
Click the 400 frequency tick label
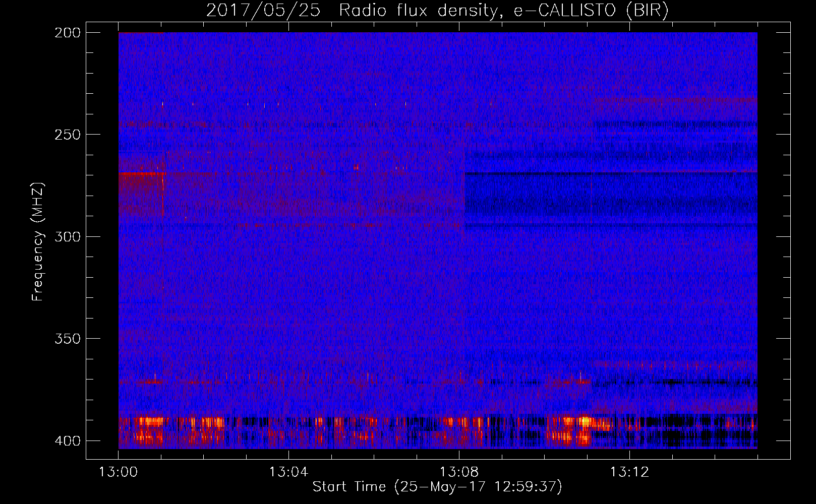point(68,440)
